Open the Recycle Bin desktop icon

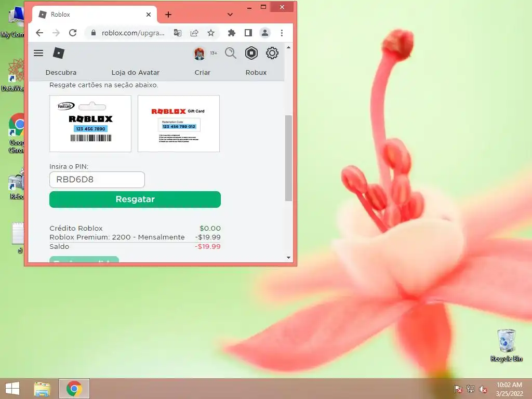coord(506,345)
